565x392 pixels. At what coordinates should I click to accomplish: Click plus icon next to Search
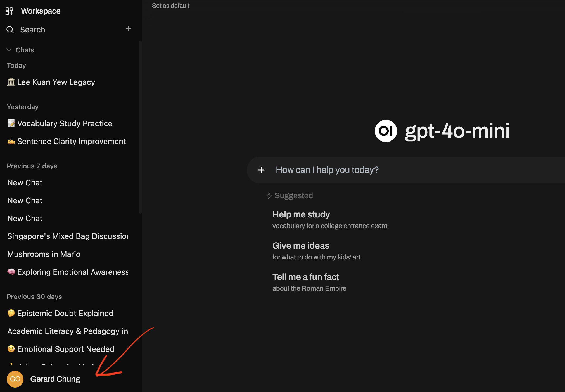point(129,28)
